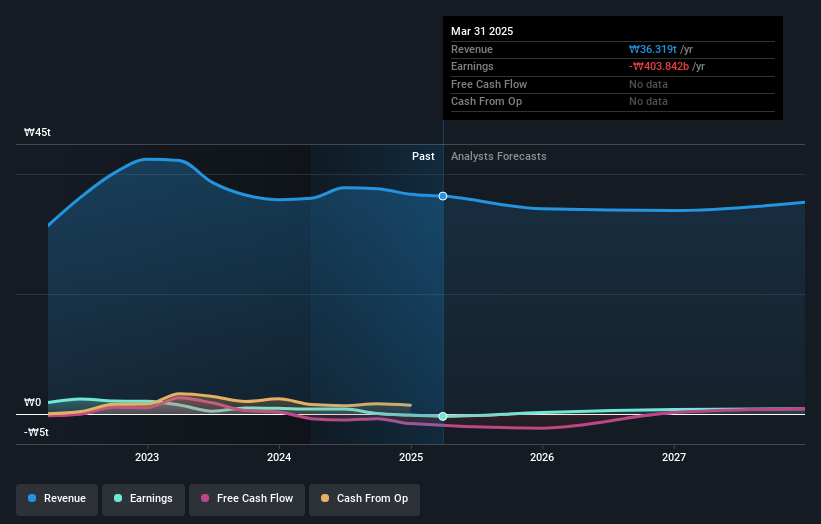Toggle the Cash From Op legend button
The width and height of the screenshot is (821, 524).
(x=364, y=499)
